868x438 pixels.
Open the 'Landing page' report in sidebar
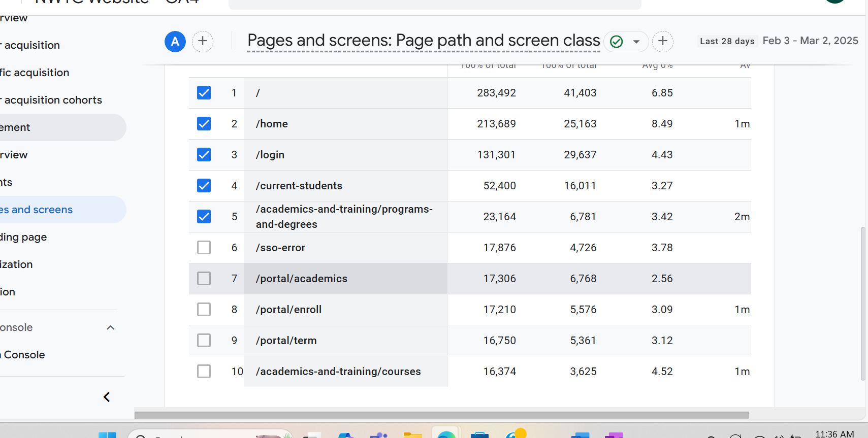coord(23,237)
